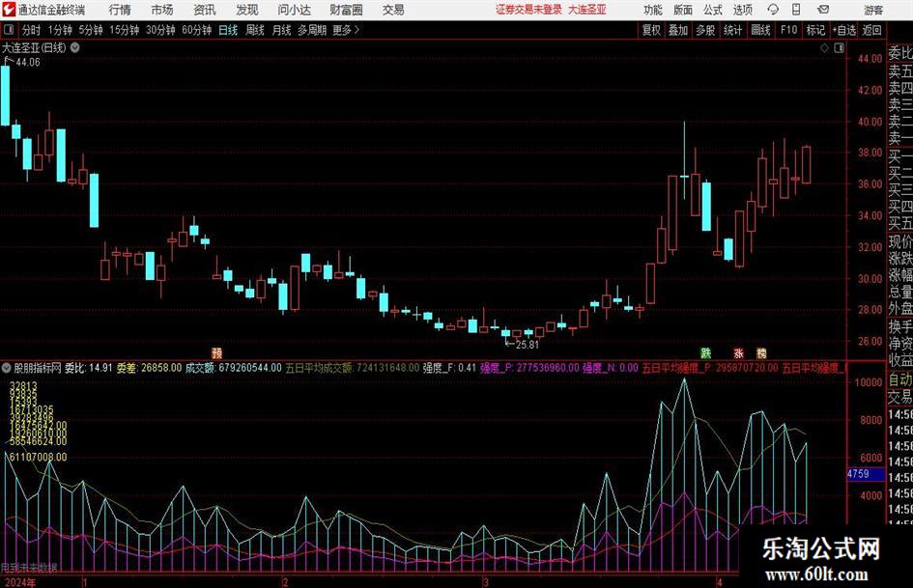Viewport: 913px width, 588px height.
Task: Open the mobile phone icon
Action: coord(796,10)
